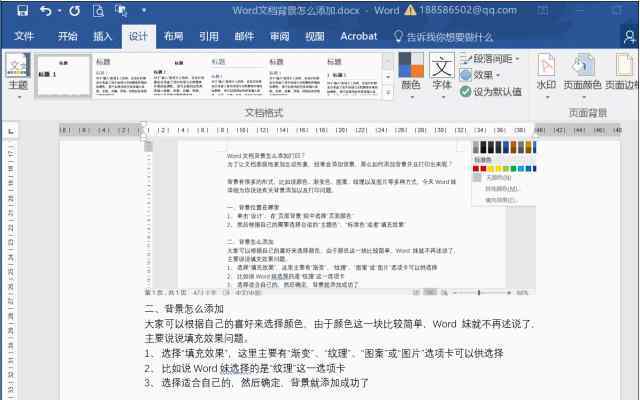
Task: Click the 水印 watermark button
Action: (546, 74)
